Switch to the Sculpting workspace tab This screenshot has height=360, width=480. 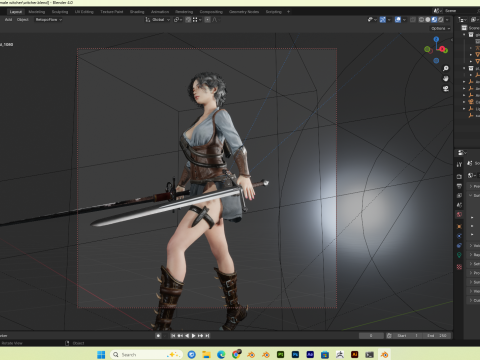60,12
